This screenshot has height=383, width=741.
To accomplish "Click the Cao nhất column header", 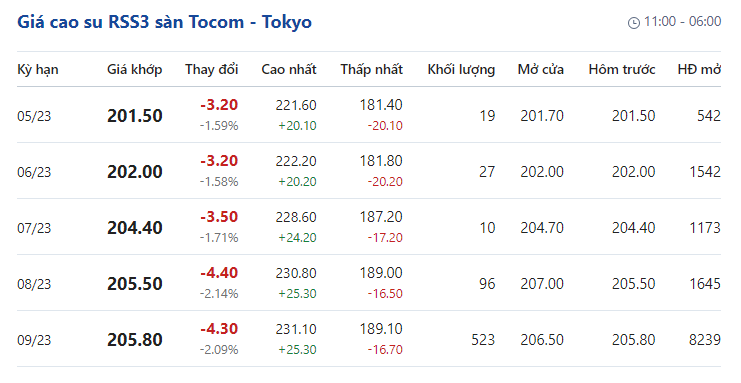I will 289,70.
